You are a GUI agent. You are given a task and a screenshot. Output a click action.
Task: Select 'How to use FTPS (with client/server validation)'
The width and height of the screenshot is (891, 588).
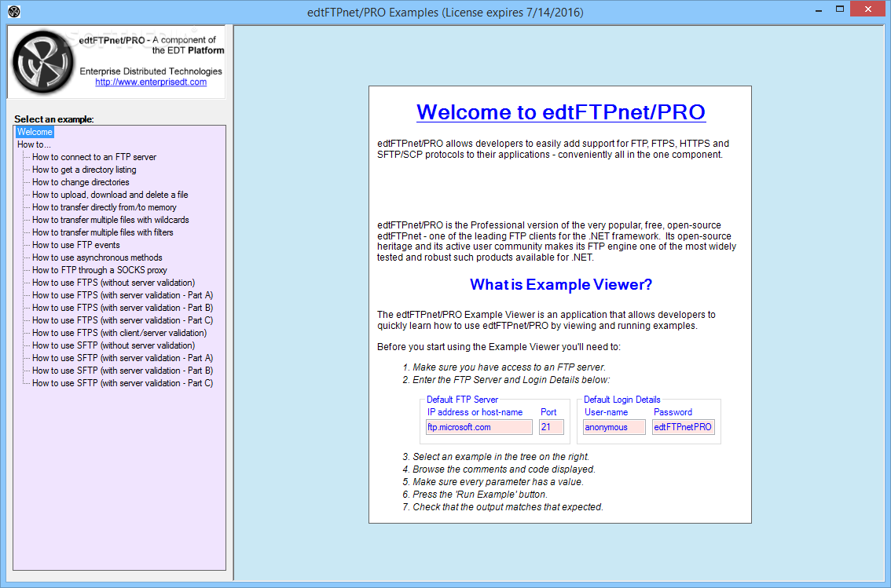pos(119,333)
